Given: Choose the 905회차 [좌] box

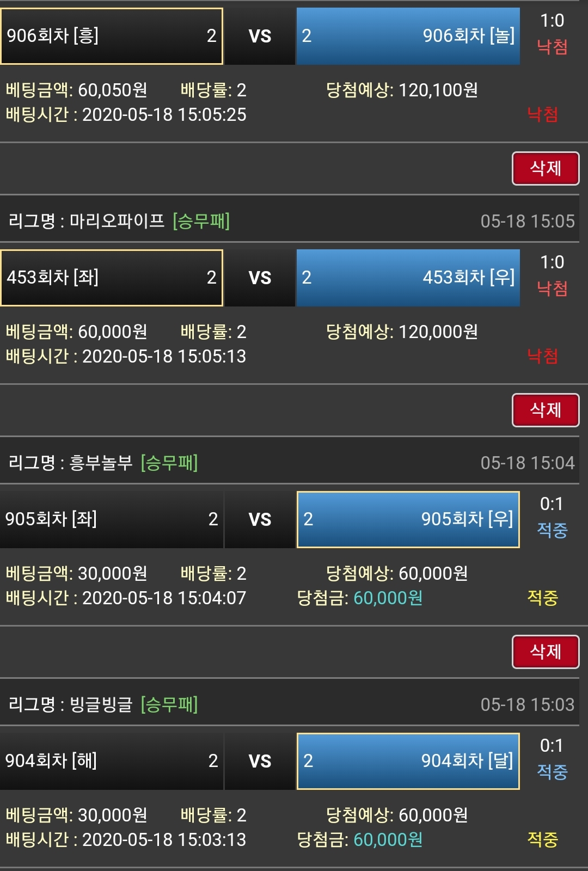Looking at the screenshot, I should (112, 519).
